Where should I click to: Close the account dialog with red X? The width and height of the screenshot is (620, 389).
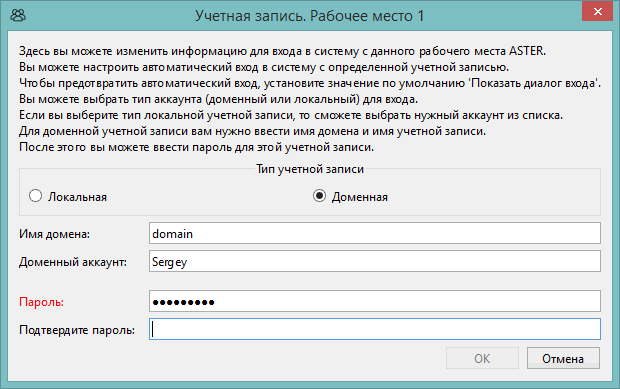[597, 11]
